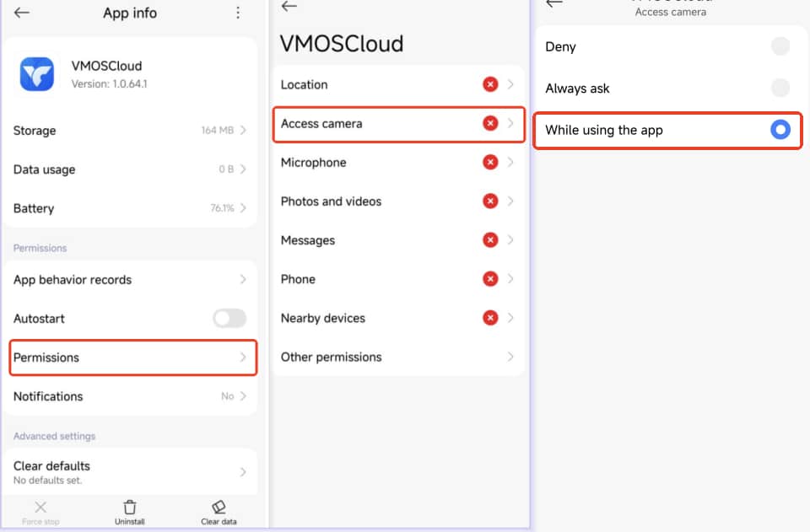
Task: Click the red denied icon beside Location
Action: [490, 84]
